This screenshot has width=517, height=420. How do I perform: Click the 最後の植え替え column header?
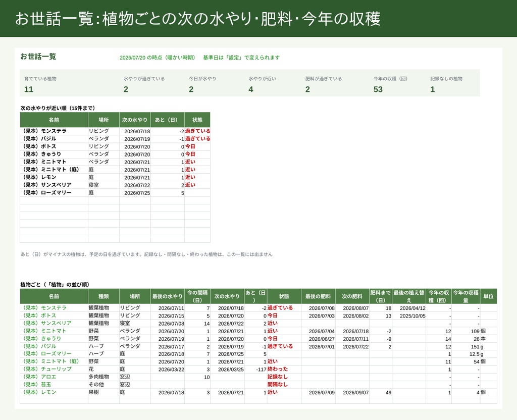[409, 296]
